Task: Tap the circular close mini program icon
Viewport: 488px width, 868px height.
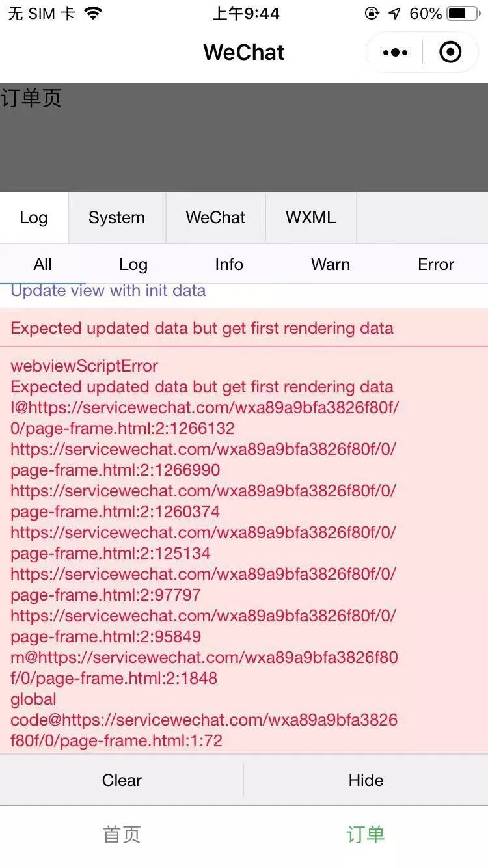Action: click(450, 53)
